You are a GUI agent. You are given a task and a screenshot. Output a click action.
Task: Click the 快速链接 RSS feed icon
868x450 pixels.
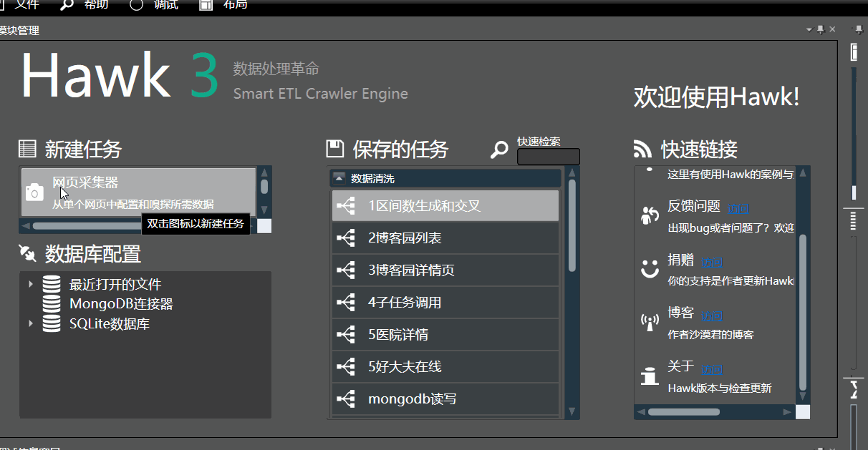[x=642, y=149]
